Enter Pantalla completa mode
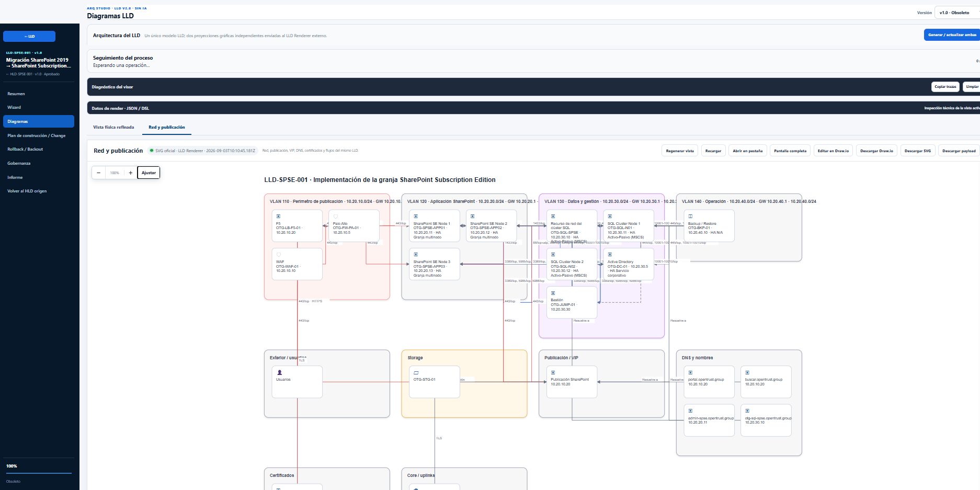Screen dimensions: 980x490 pos(790,151)
